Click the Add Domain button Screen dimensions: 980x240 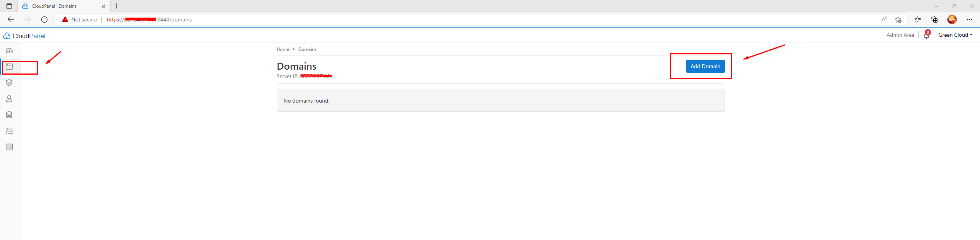[705, 66]
